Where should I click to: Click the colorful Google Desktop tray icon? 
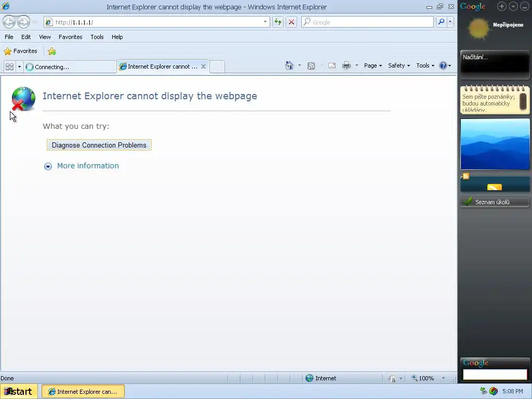click(494, 391)
